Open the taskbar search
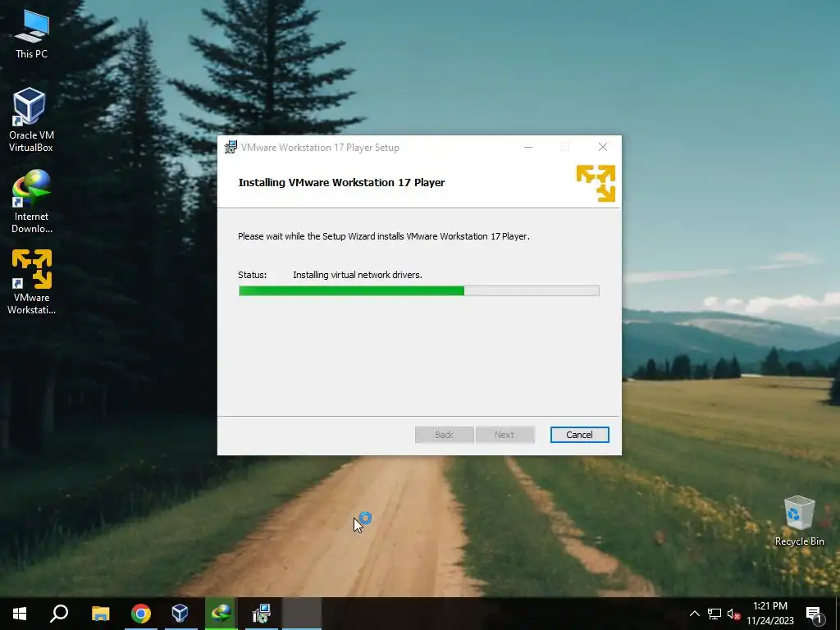 coord(59,614)
